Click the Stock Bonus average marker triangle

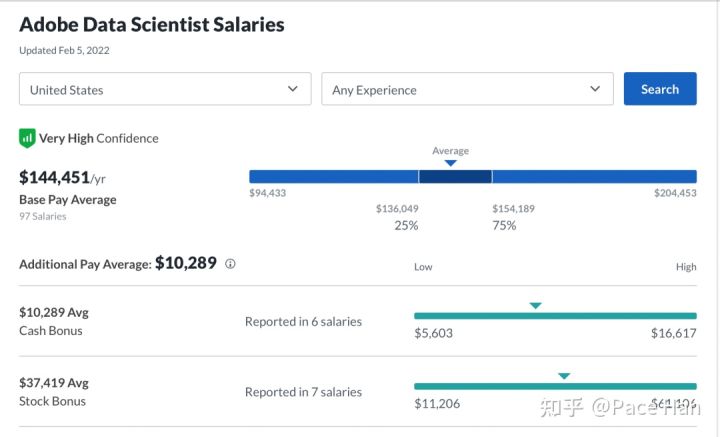564,376
